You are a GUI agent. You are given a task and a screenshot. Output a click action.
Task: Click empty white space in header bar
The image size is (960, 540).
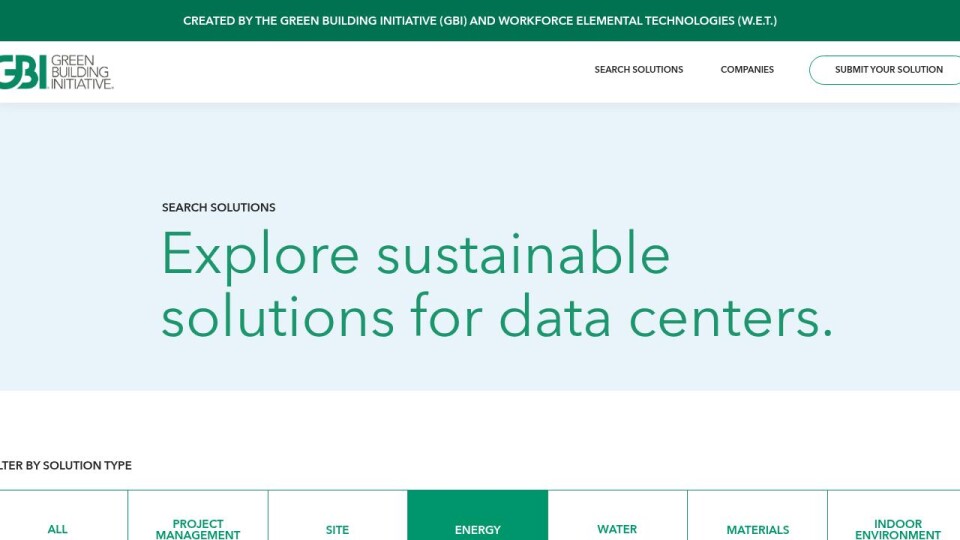pos(350,72)
